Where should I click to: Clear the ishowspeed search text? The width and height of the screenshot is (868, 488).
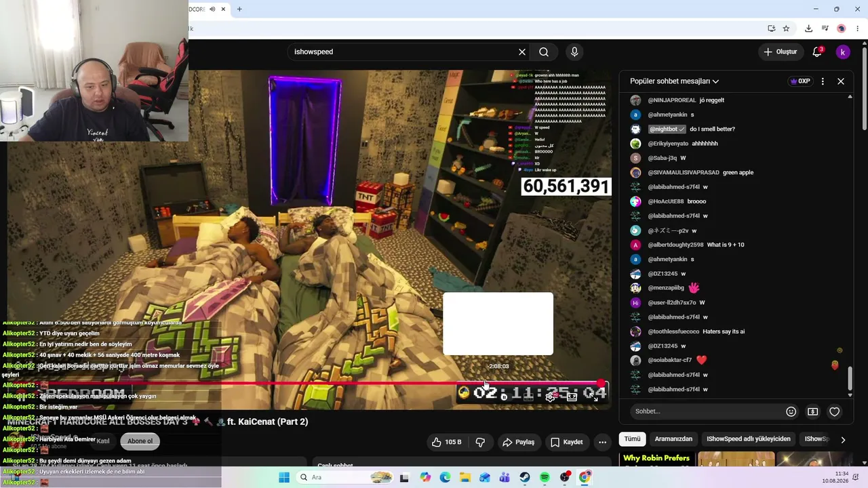tap(522, 52)
